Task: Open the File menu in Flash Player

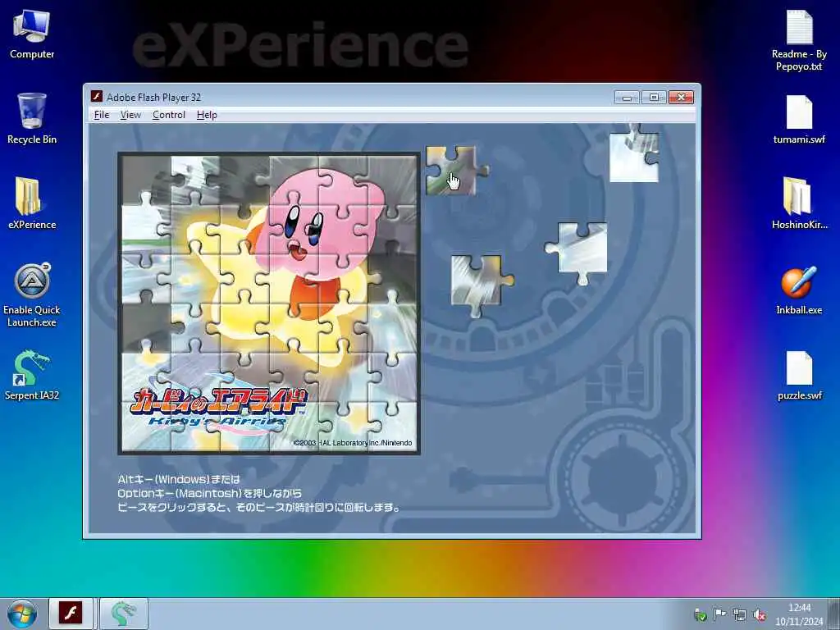Action: pyautogui.click(x=101, y=115)
